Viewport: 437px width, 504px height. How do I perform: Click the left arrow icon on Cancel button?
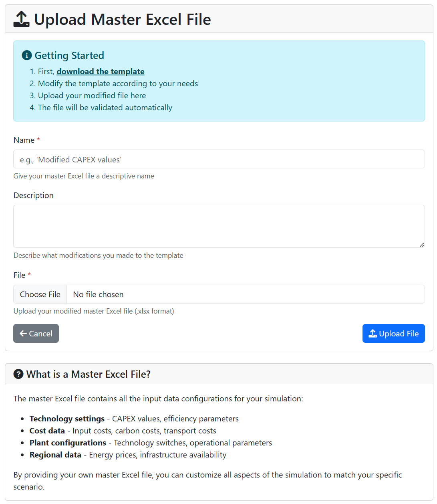(x=23, y=334)
